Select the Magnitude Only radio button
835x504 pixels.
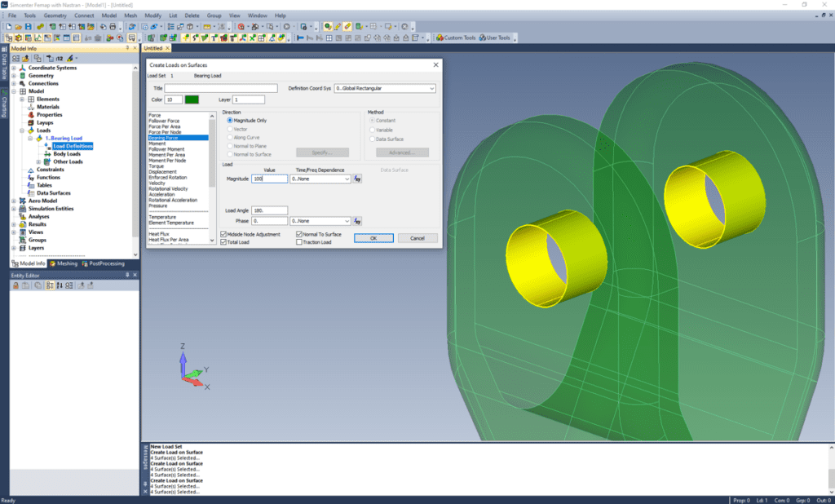(229, 121)
